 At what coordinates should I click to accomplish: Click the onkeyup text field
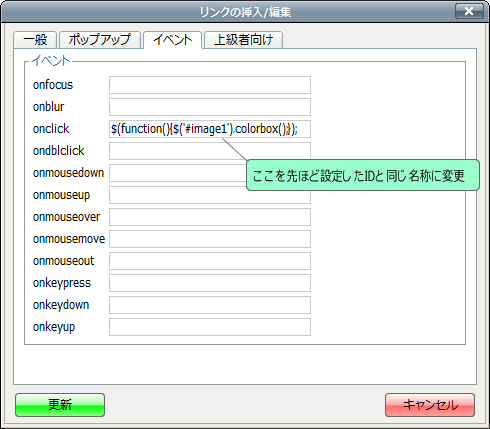[210, 327]
